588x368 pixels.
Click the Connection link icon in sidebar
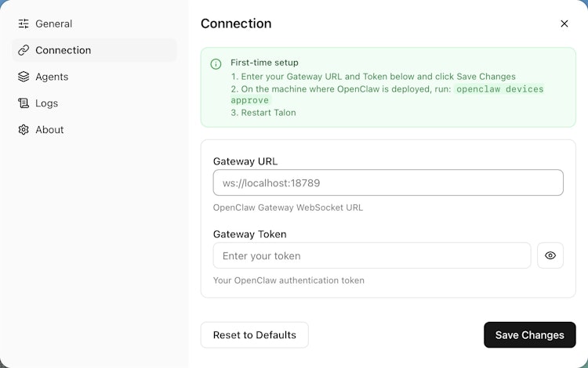[24, 50]
